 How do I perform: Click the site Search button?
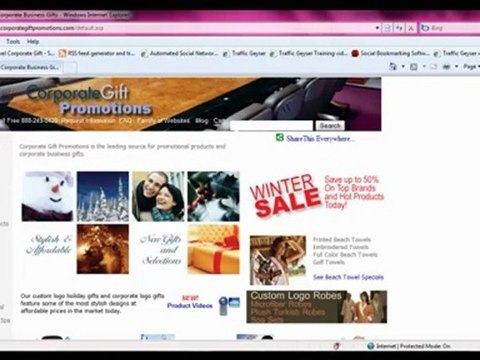[x=330, y=126]
